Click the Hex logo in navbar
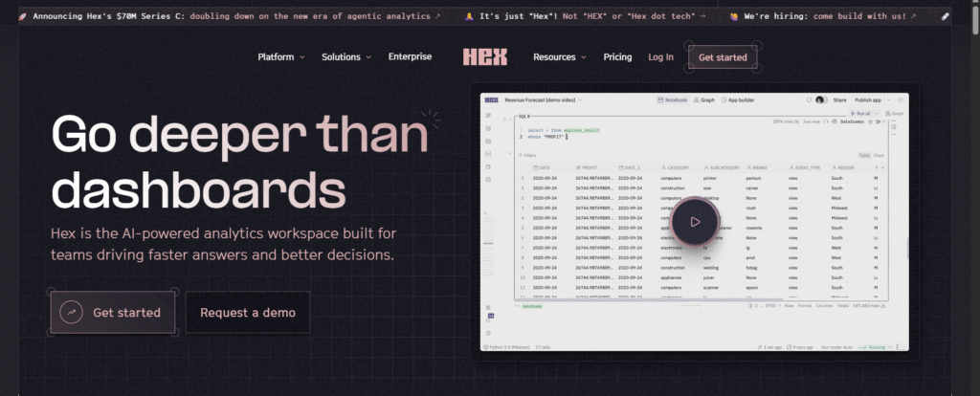Viewport: 980px width, 396px height. pos(485,56)
